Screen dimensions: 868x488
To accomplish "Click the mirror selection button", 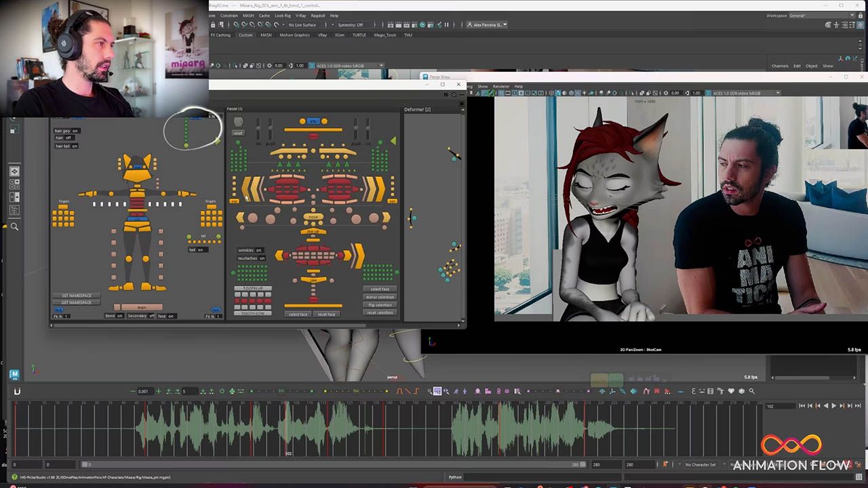I will coord(380,297).
